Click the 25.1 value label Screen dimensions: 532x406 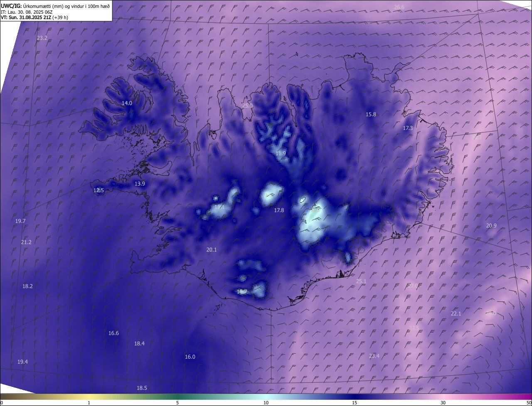[361, 281]
